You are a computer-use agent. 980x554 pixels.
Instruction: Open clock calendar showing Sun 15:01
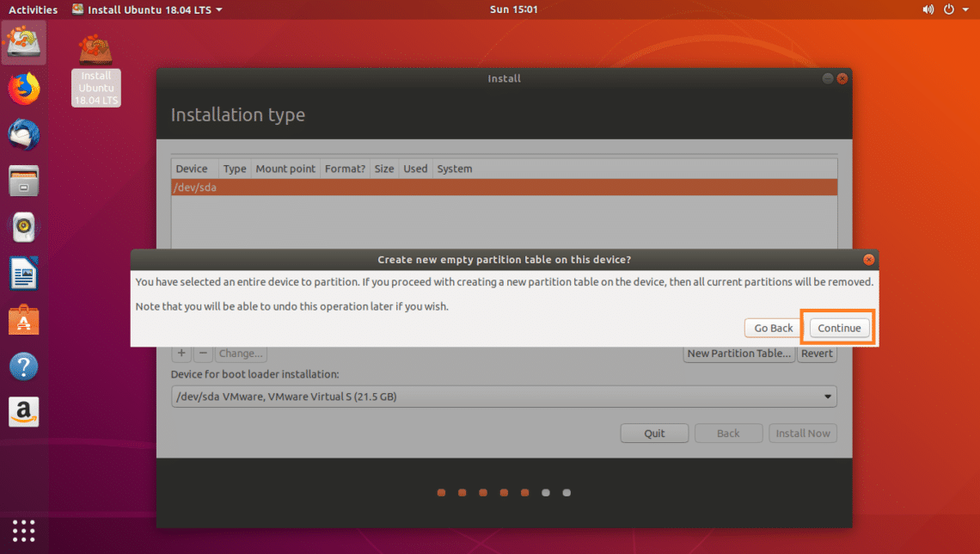(512, 9)
